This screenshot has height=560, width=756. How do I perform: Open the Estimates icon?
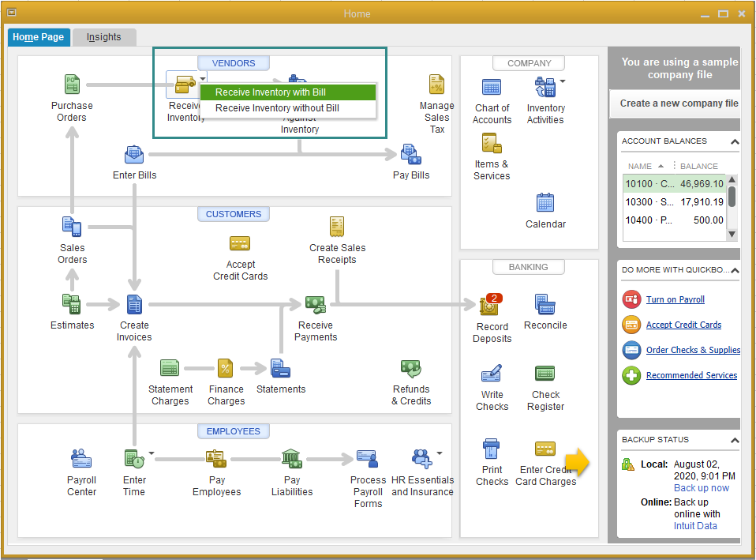72,304
